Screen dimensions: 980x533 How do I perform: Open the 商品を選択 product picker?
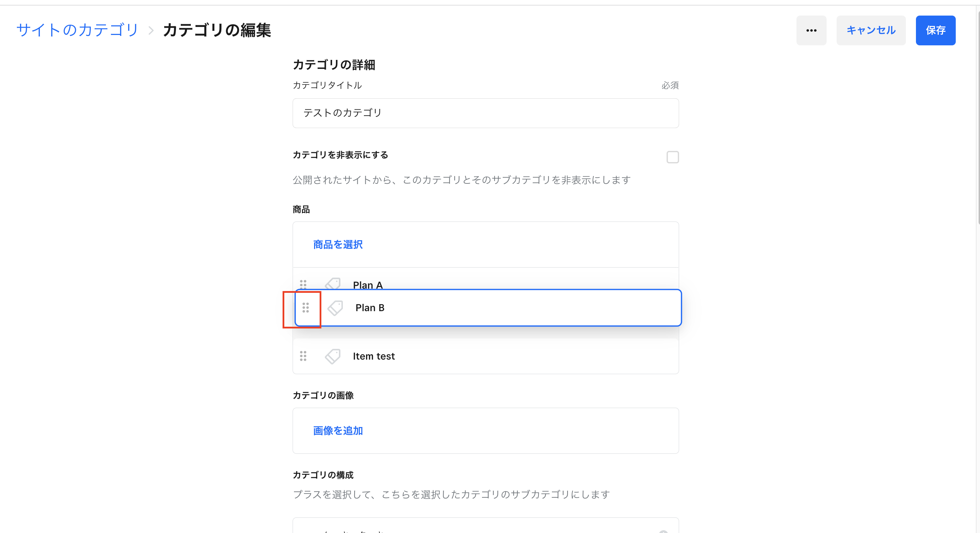pyautogui.click(x=338, y=244)
